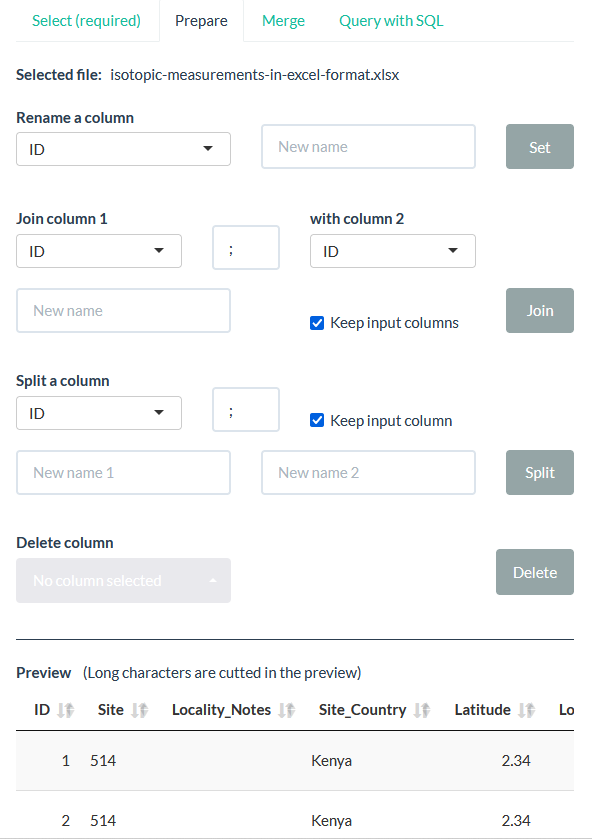Expand the Delete column dropdown
The height and width of the screenshot is (839, 592).
[123, 580]
